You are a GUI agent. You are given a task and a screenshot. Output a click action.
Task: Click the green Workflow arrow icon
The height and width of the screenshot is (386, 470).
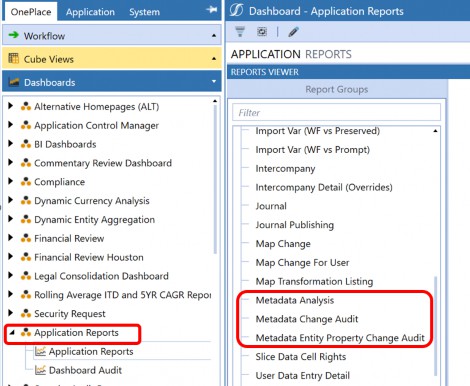pos(14,35)
